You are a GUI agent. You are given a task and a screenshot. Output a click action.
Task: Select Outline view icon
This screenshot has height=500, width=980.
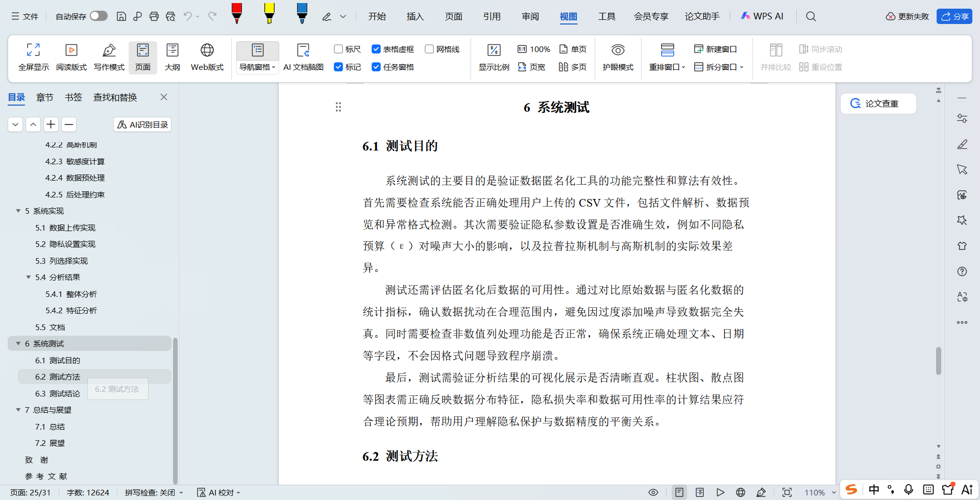[x=173, y=57]
